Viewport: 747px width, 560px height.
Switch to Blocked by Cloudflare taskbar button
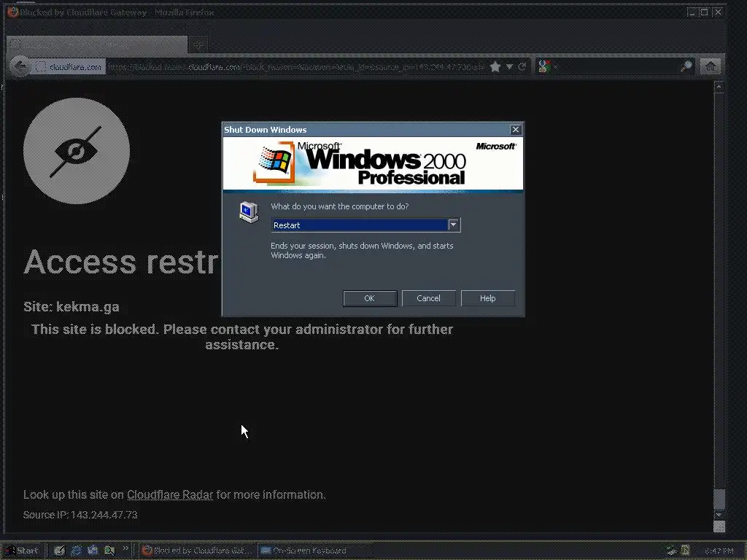tap(198, 551)
